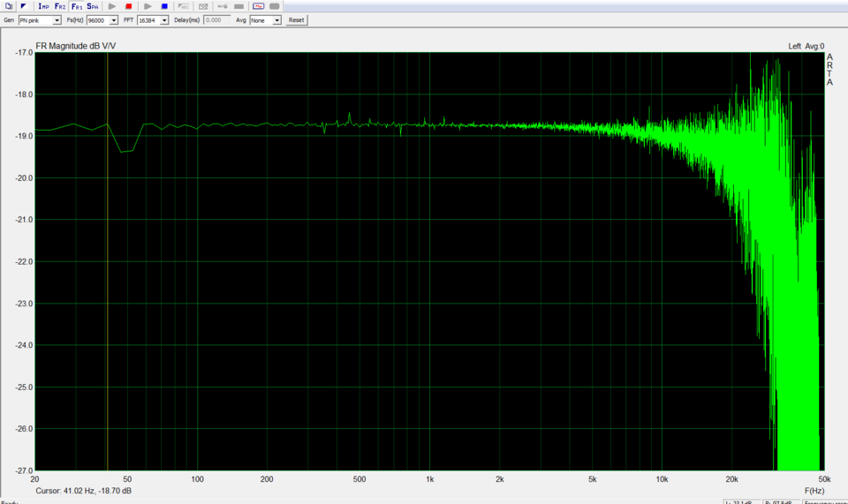Switch to Fr2 dual-channel mode
848x504 pixels.
click(60, 6)
